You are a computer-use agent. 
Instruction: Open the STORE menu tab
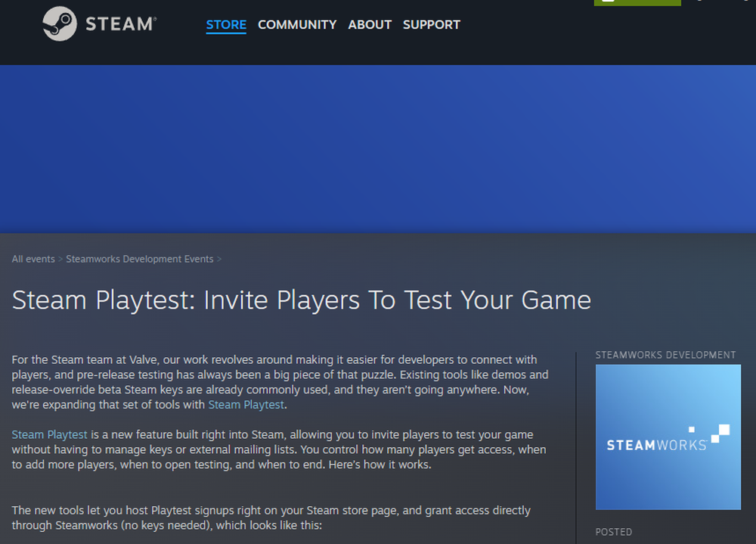coord(226,24)
